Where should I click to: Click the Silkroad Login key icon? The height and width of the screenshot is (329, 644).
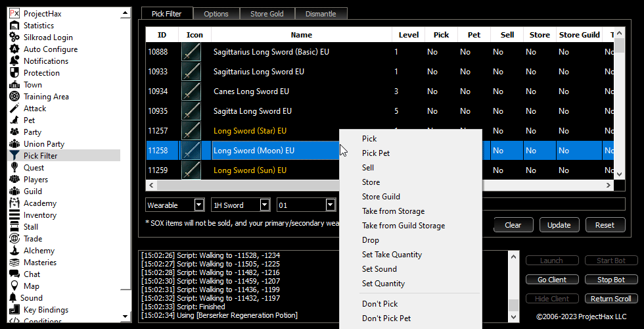14,38
